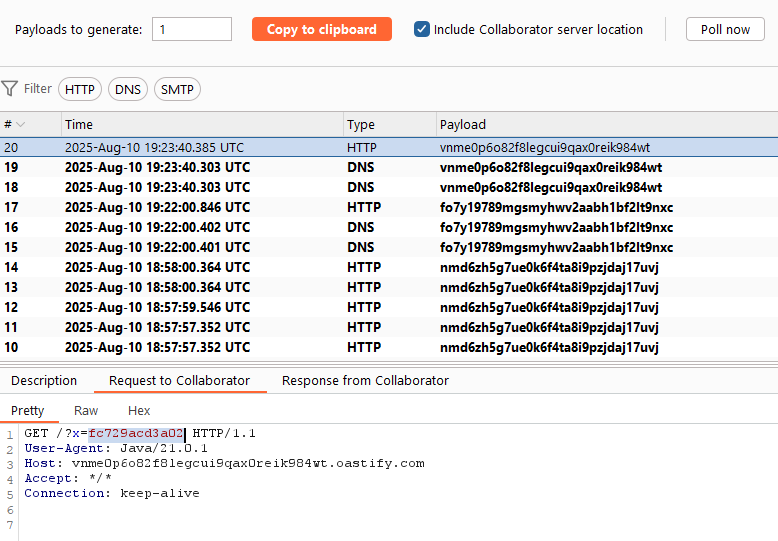Click Copy to clipboard button
Image resolution: width=778 pixels, height=541 pixels.
[321, 29]
